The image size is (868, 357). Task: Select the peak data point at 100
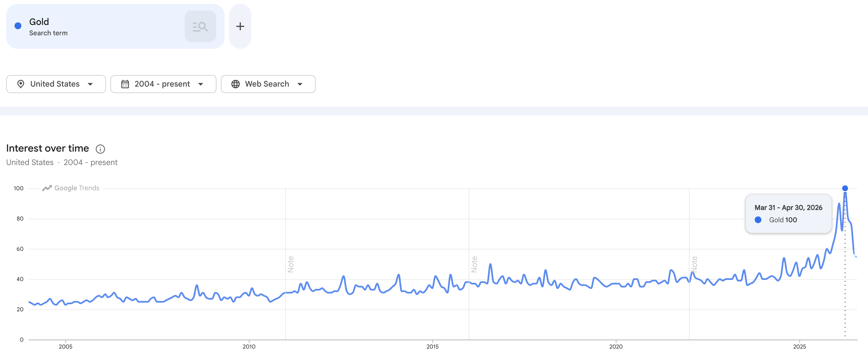coord(845,188)
